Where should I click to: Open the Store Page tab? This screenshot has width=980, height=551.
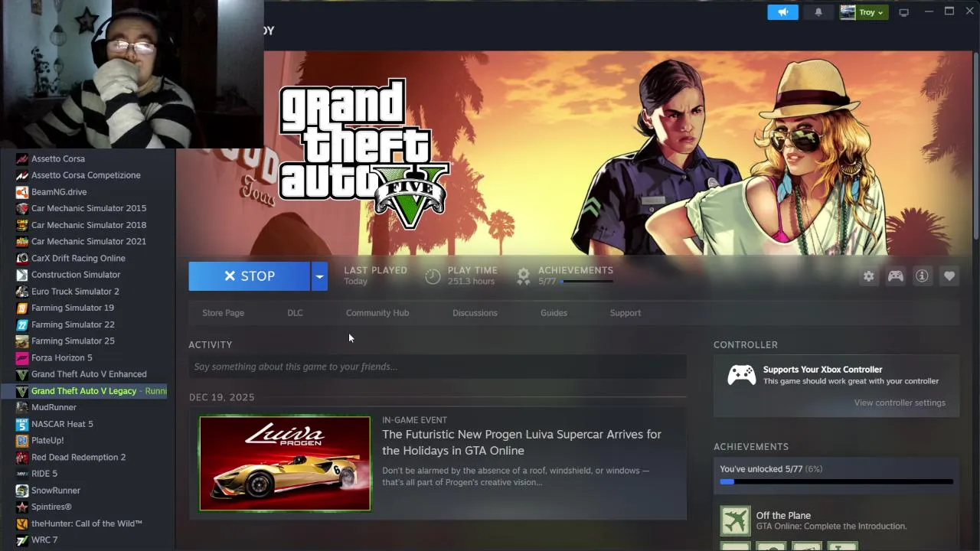tap(223, 313)
